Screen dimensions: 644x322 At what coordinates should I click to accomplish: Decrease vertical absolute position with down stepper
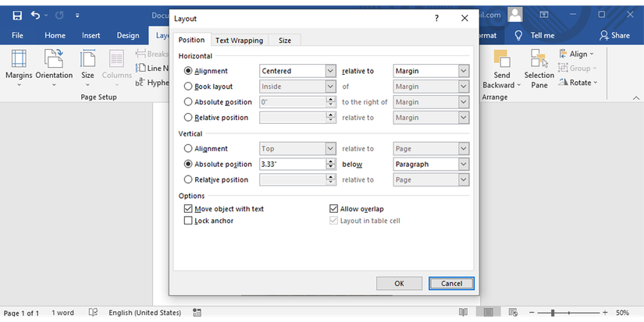tap(331, 168)
